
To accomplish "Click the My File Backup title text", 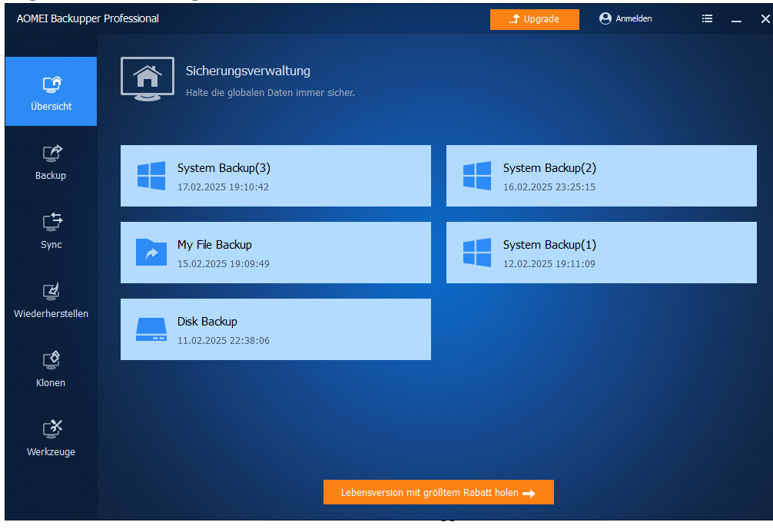I will (214, 245).
